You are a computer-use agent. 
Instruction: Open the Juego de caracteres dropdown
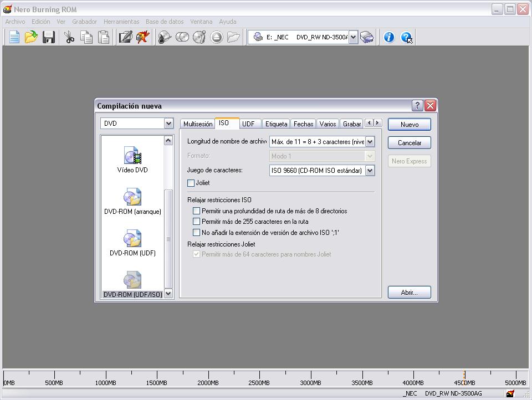point(370,170)
